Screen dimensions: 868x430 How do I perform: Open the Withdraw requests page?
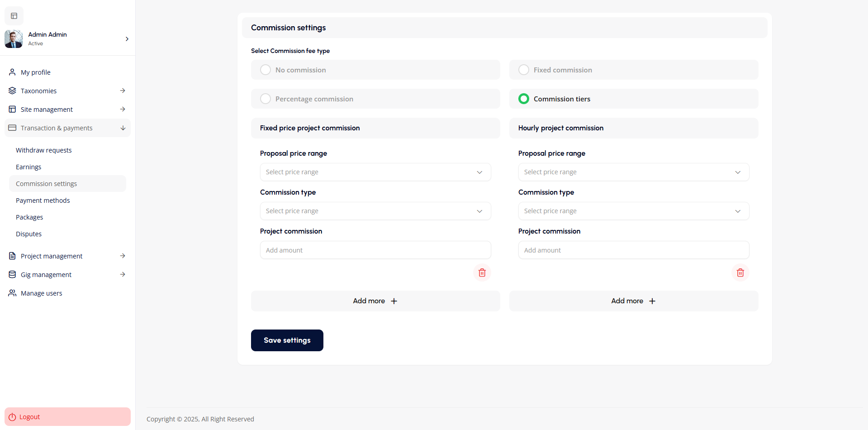tap(44, 150)
